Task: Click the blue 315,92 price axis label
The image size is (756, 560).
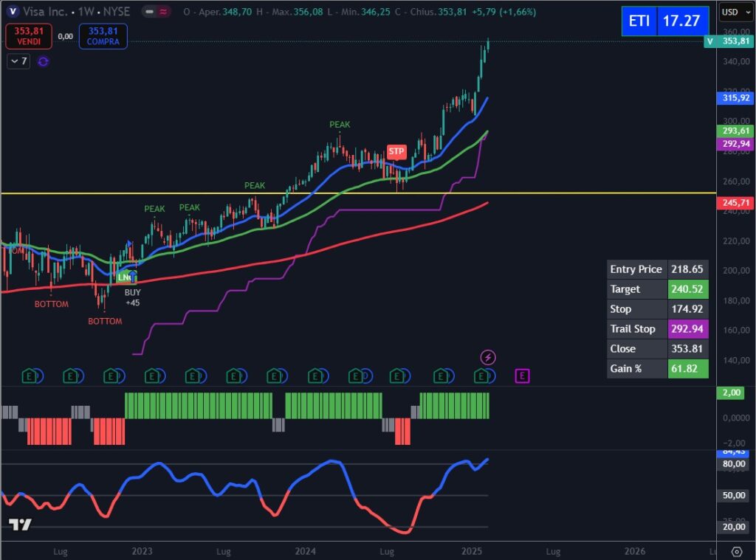Action: [735, 97]
